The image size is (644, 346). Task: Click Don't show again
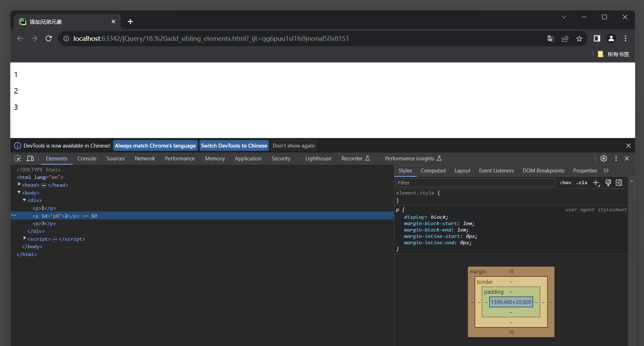pos(294,146)
